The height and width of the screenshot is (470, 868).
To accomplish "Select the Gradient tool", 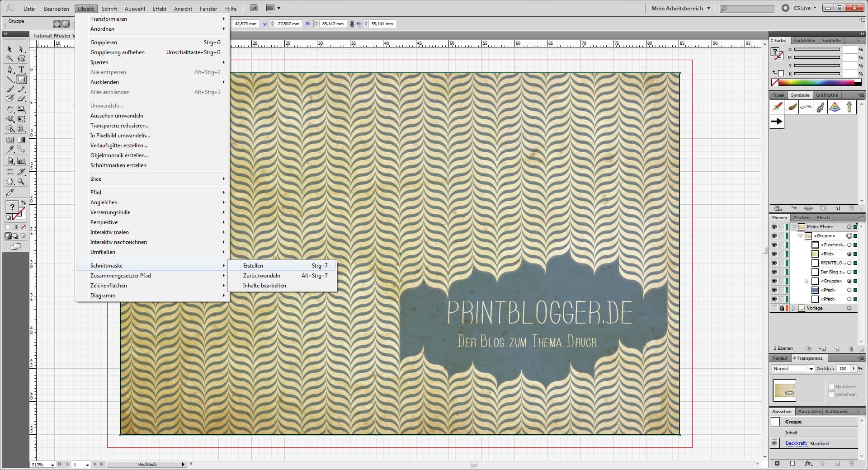I will [21, 139].
